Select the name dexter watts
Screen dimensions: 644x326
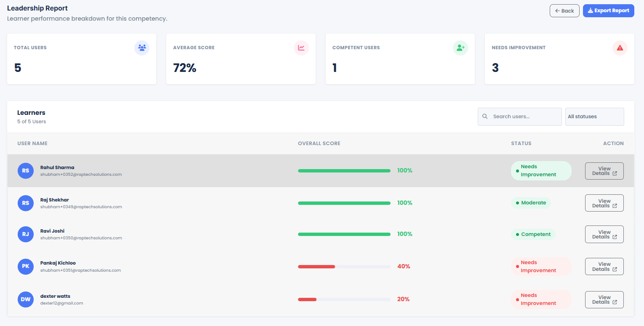55,296
